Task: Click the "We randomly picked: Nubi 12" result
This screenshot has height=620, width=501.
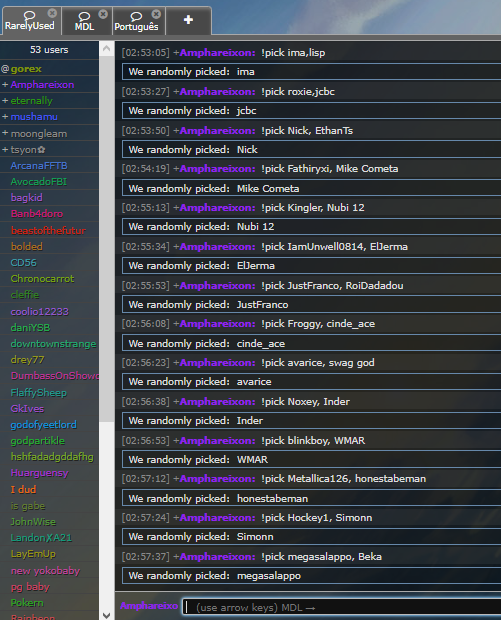Action: tap(311, 227)
